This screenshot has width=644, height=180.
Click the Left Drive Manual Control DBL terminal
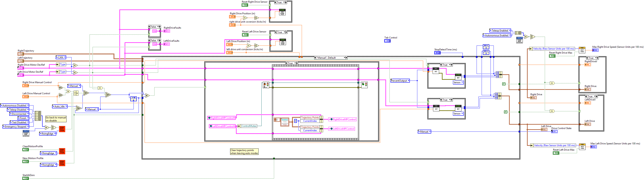25,97
